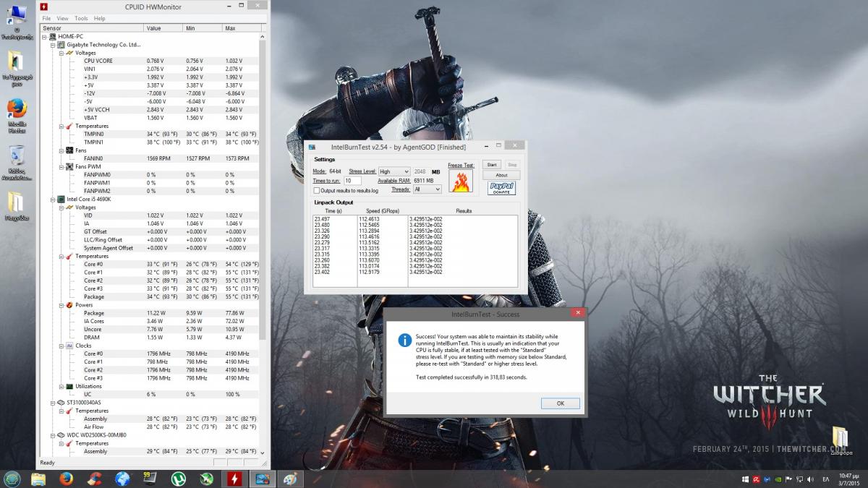Open the Tools menu in HWMonitor

click(x=81, y=18)
